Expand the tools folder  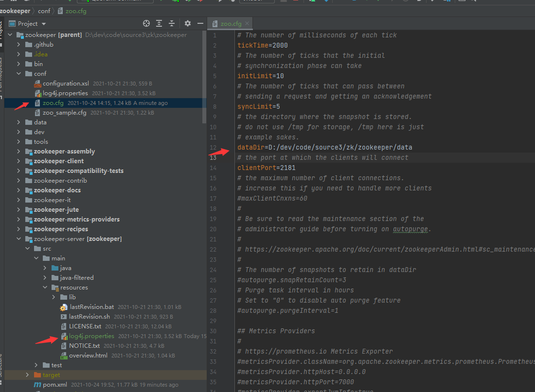tap(19, 141)
